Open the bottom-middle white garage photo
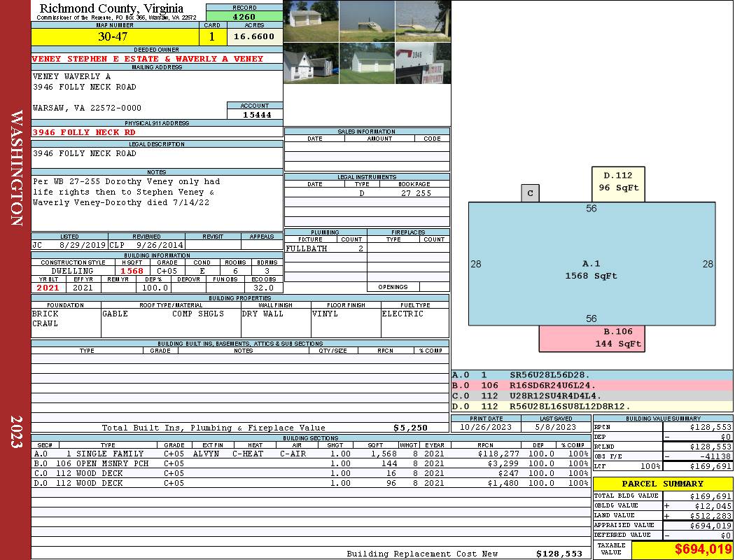 click(x=367, y=63)
